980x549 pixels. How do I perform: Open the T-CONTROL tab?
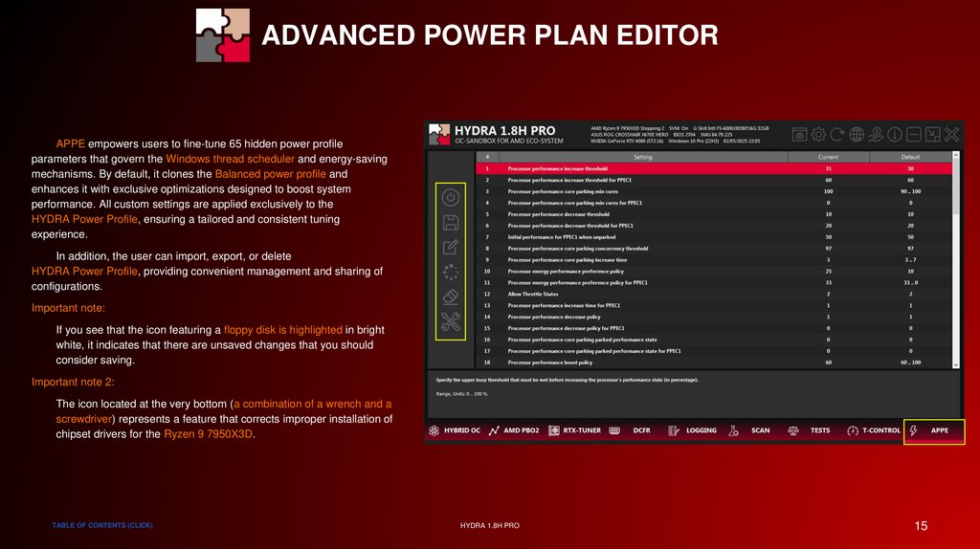pos(874,430)
